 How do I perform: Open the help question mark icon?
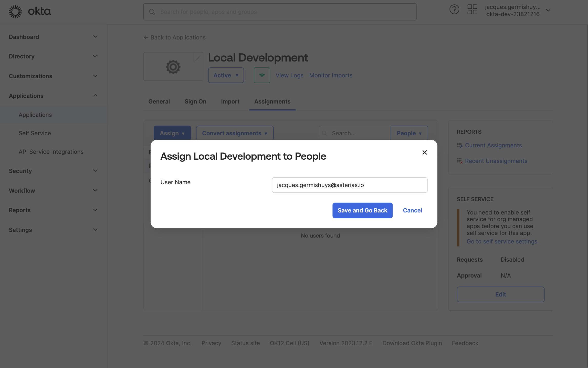454,10
